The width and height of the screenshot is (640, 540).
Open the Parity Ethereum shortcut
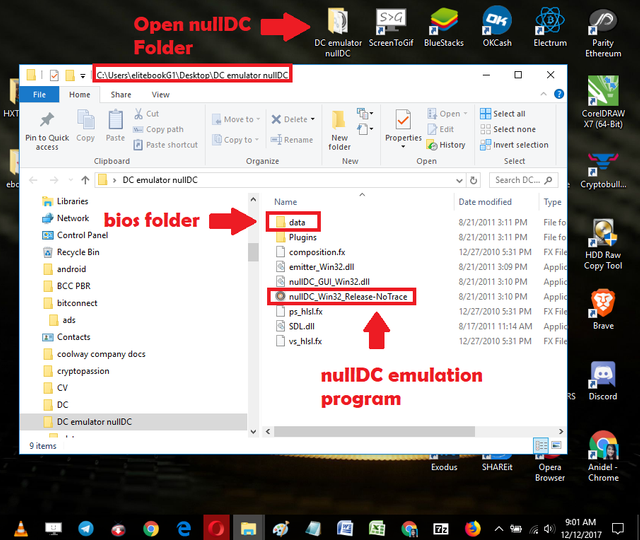point(603,32)
